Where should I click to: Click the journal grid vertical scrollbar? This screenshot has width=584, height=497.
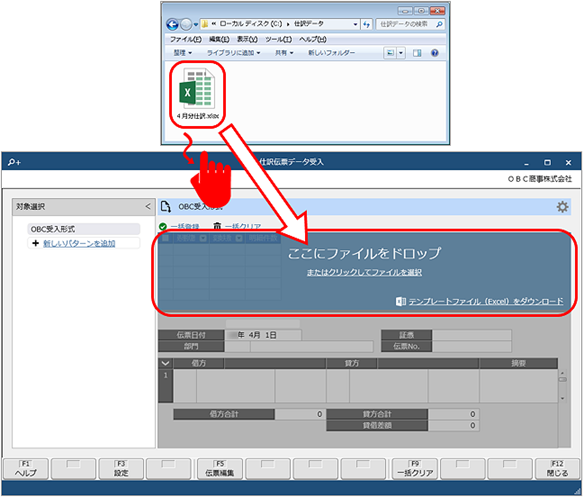(x=562, y=386)
